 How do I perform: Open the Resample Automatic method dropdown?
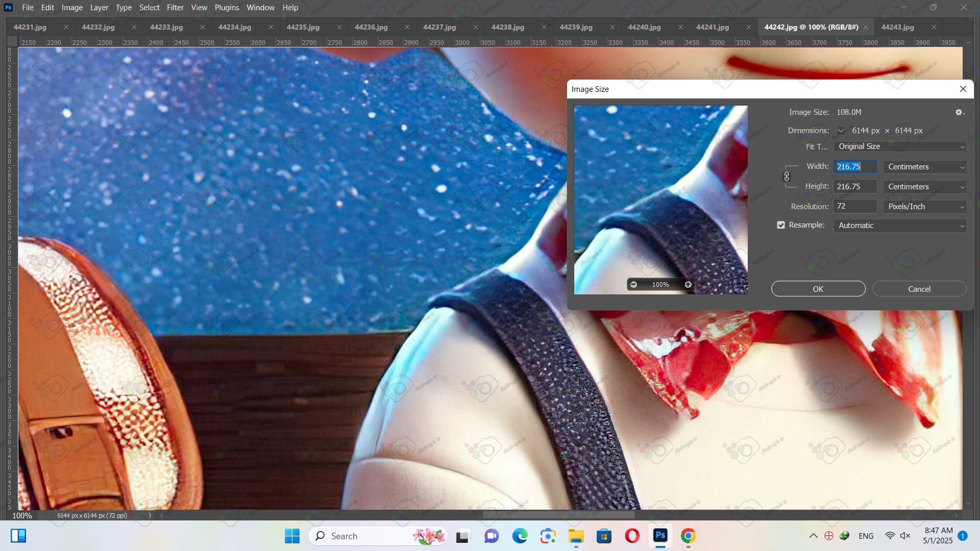pos(900,226)
